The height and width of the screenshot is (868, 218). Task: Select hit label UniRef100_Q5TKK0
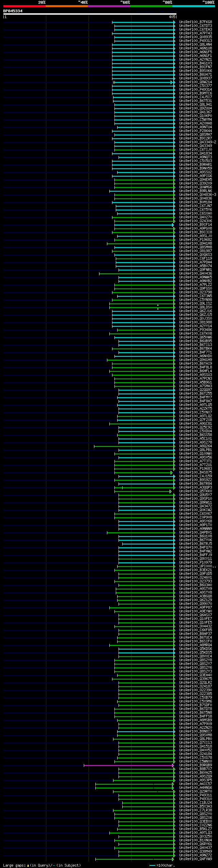point(196,491)
